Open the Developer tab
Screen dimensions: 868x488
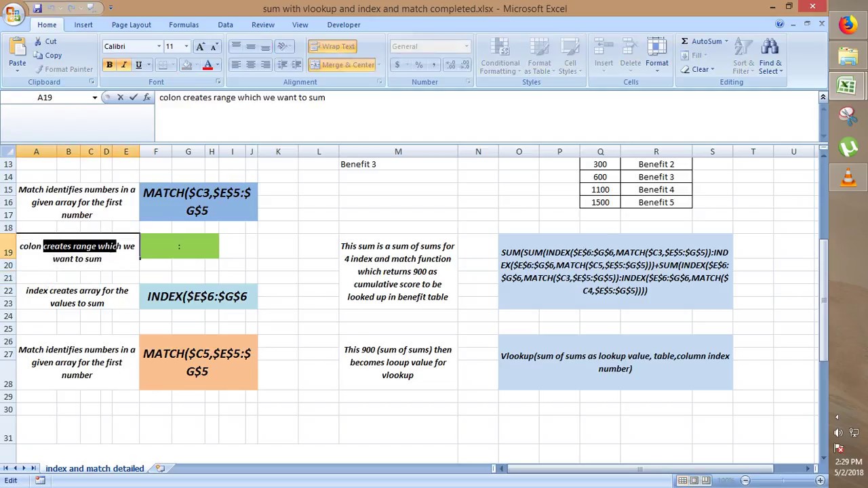(x=344, y=24)
